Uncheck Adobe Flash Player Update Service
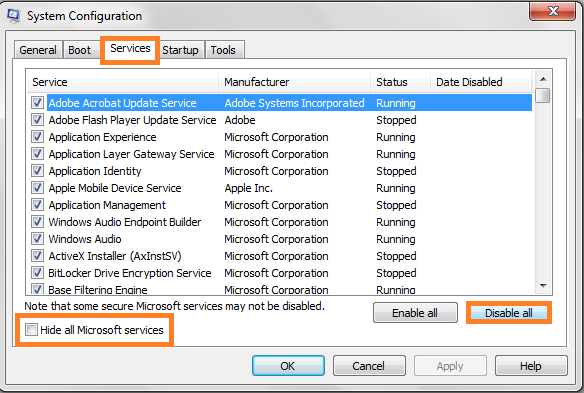The width and height of the screenshot is (584, 393). tap(37, 120)
